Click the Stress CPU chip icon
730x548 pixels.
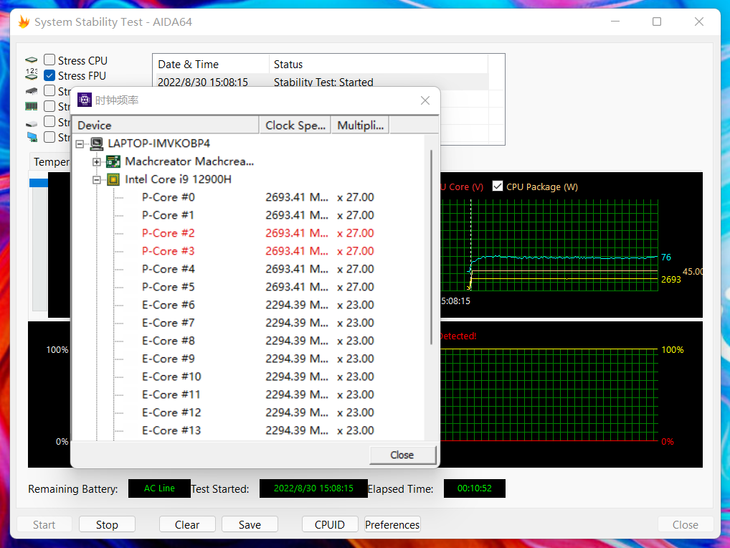[x=31, y=60]
